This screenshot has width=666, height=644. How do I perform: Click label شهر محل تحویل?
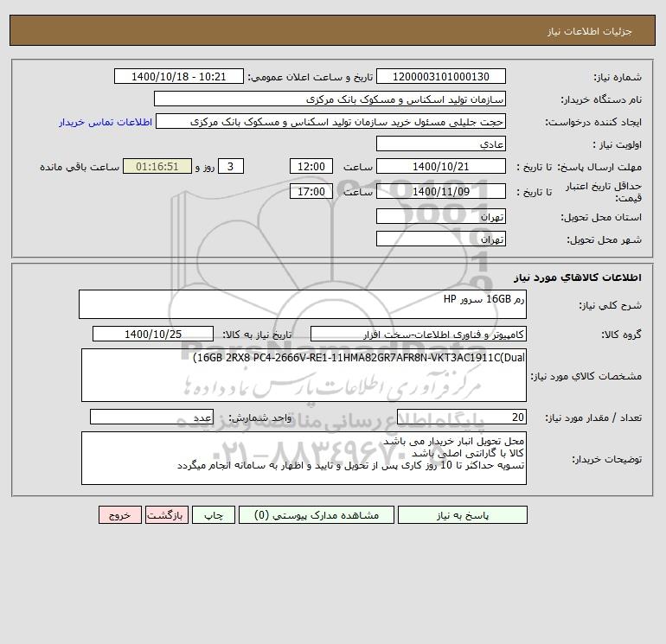[x=605, y=239]
